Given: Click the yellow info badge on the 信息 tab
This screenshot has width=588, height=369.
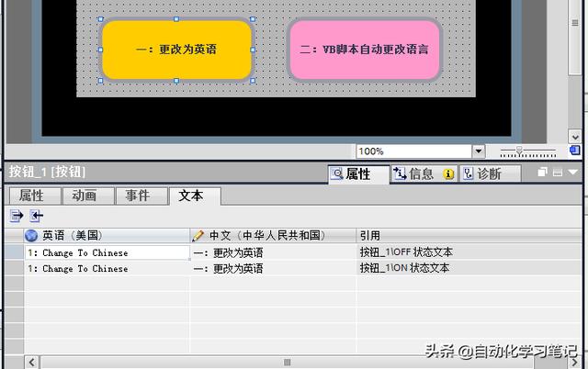Looking at the screenshot, I should coord(448,173).
